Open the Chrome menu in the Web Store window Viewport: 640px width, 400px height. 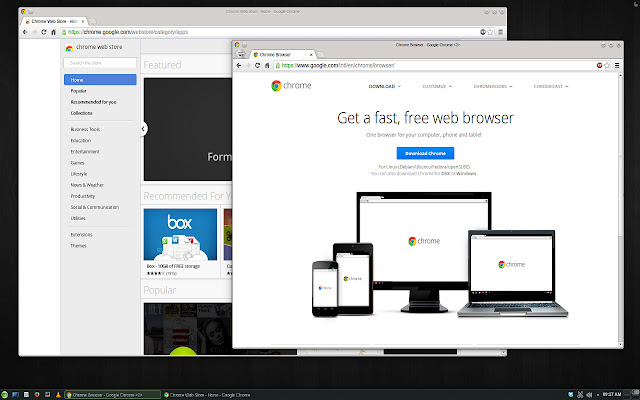tap(500, 32)
